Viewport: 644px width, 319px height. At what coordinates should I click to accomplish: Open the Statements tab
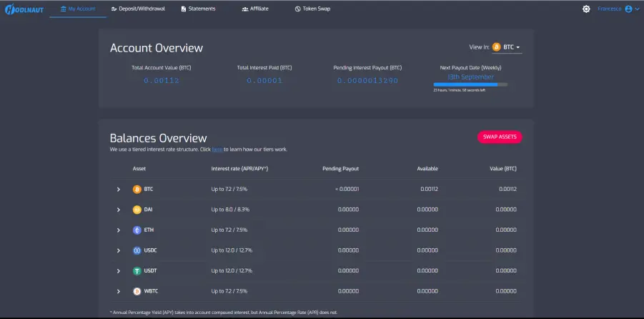(198, 9)
